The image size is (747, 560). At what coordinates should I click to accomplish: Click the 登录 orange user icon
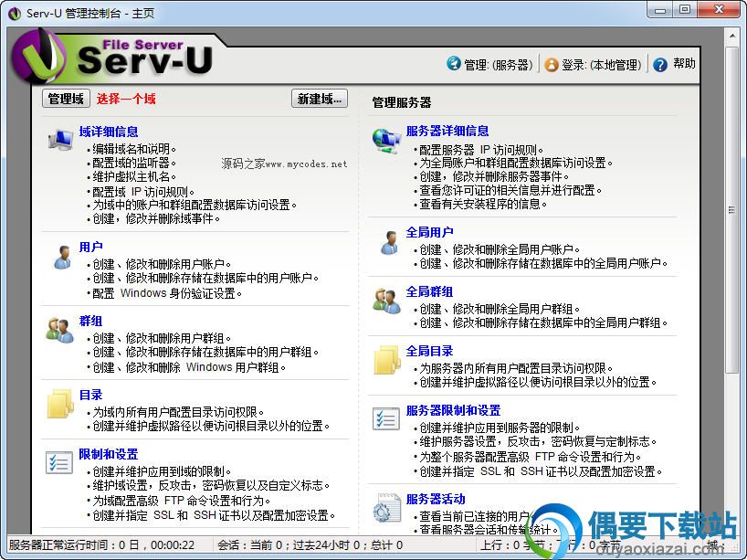552,64
